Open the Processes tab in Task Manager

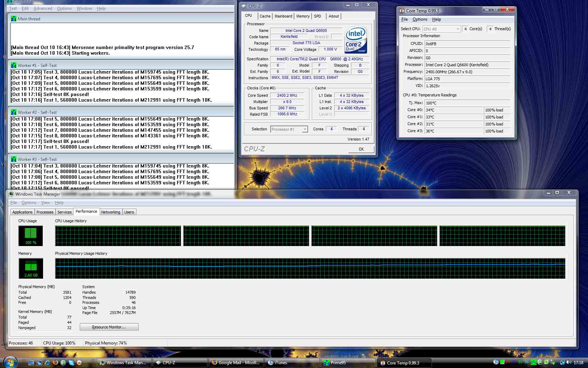pos(45,212)
